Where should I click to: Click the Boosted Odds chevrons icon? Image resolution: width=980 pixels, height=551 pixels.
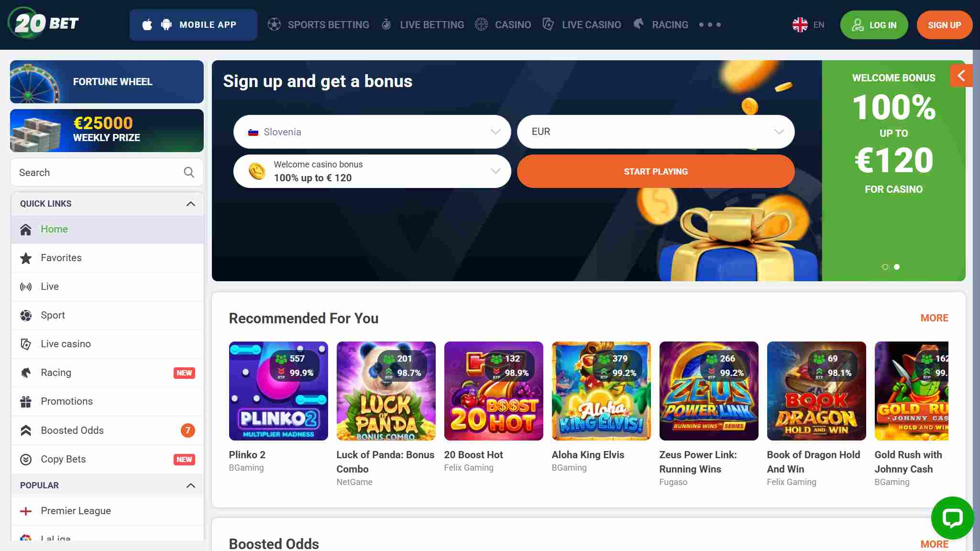[x=26, y=430]
